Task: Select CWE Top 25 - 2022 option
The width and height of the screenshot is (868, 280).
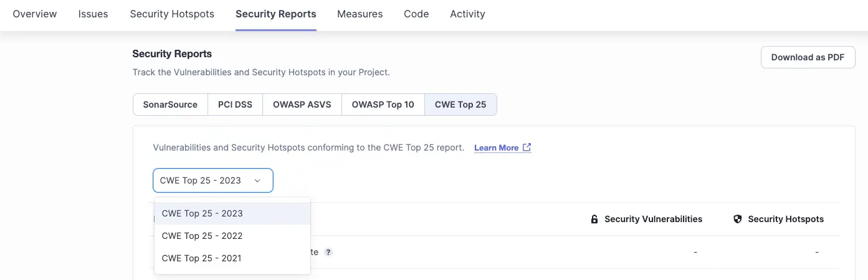Action: click(232, 236)
